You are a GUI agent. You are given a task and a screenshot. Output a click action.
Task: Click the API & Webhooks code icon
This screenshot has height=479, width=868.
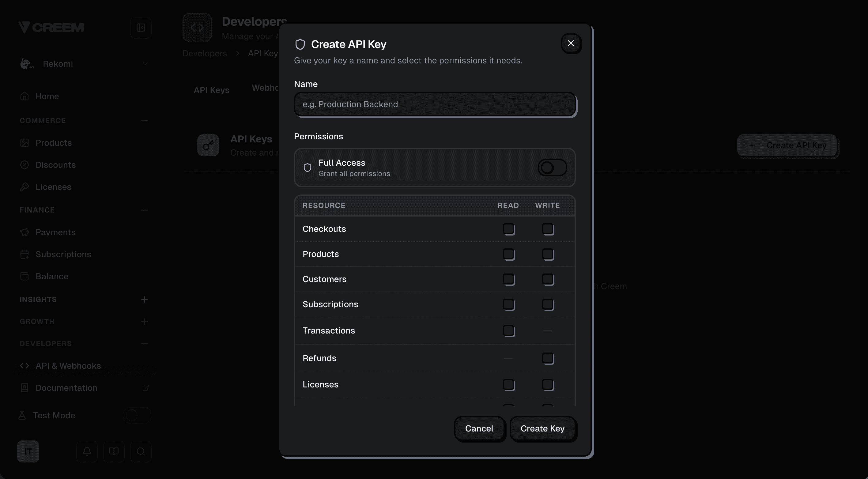tap(25, 366)
